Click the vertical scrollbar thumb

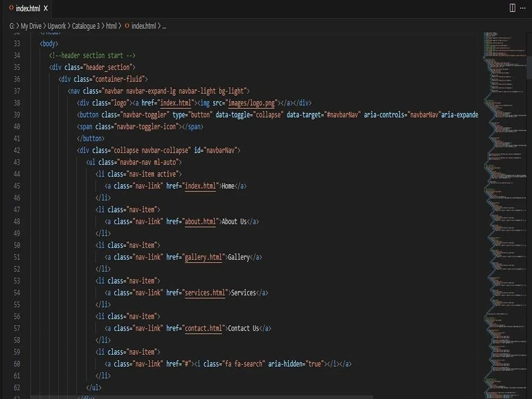[x=529, y=68]
